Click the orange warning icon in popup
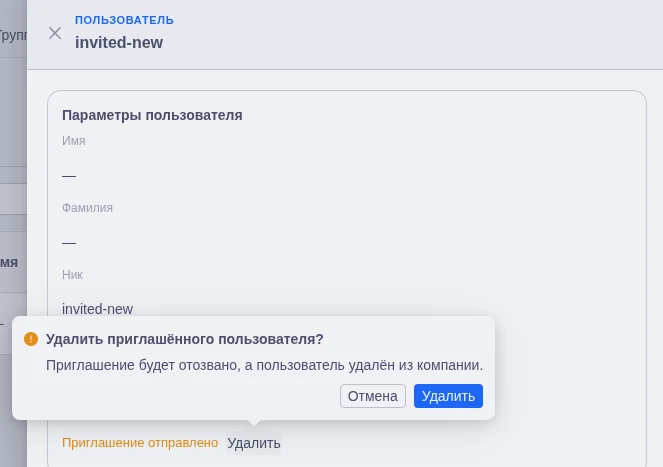Image resolution: width=663 pixels, height=467 pixels. (31, 339)
